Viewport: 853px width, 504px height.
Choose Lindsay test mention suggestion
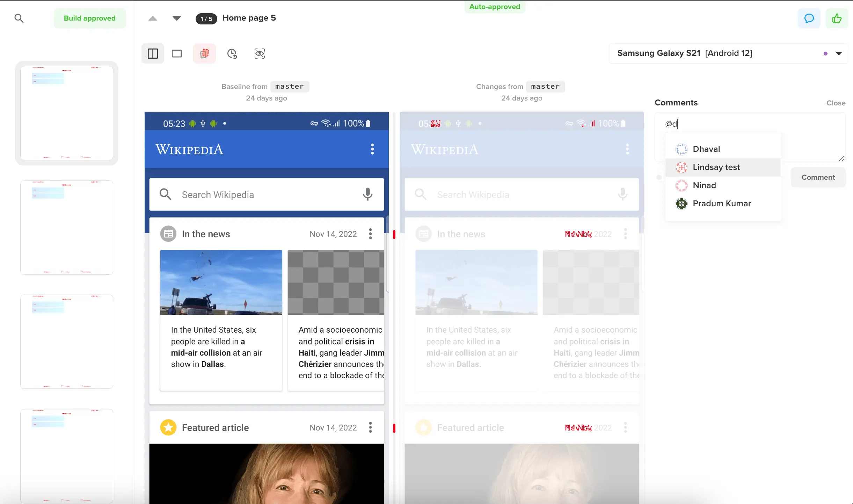716,167
